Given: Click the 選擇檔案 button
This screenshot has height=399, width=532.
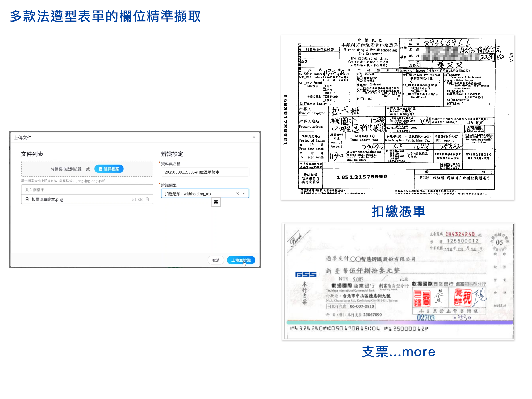Looking at the screenshot, I should 109,169.
